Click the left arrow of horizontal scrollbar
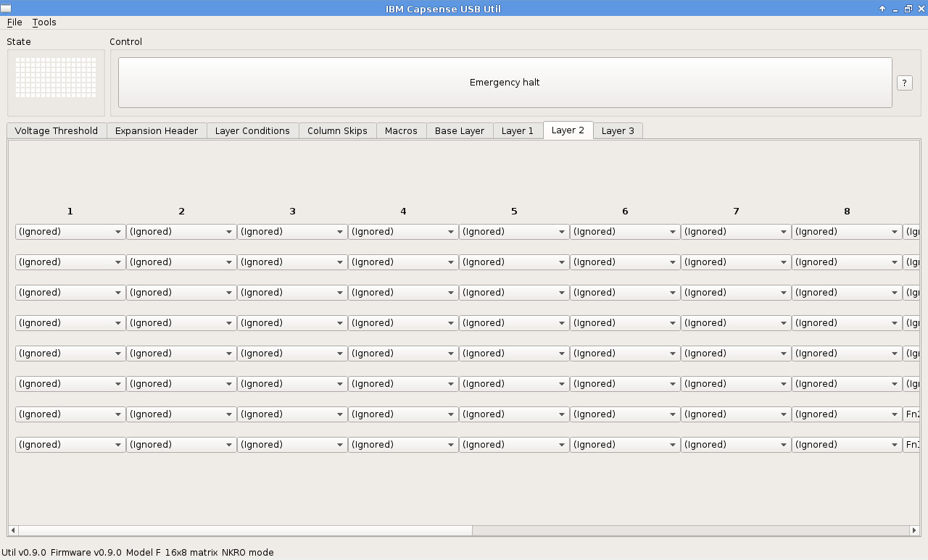The height and width of the screenshot is (560, 928). click(x=13, y=530)
